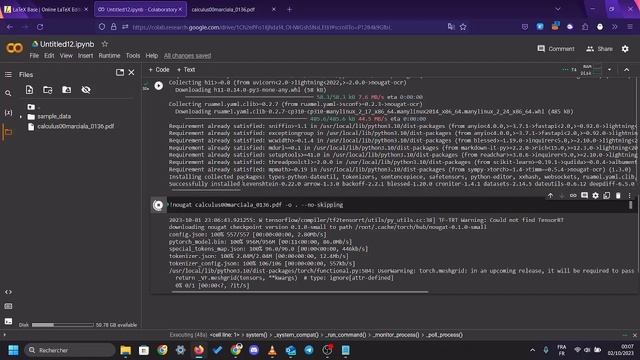This screenshot has height=360, width=640.
Task: Open more cell actions menu
Action: click(629, 196)
